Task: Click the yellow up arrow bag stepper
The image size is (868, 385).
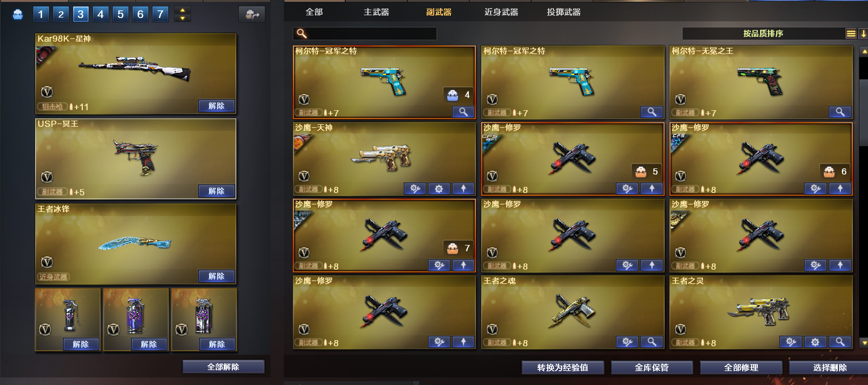Action: tap(183, 10)
